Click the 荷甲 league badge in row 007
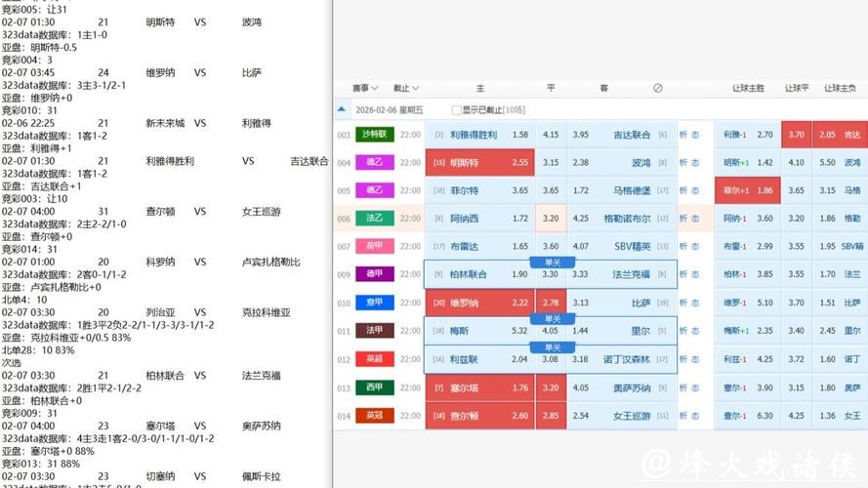The width and height of the screenshot is (868, 488). [x=375, y=247]
